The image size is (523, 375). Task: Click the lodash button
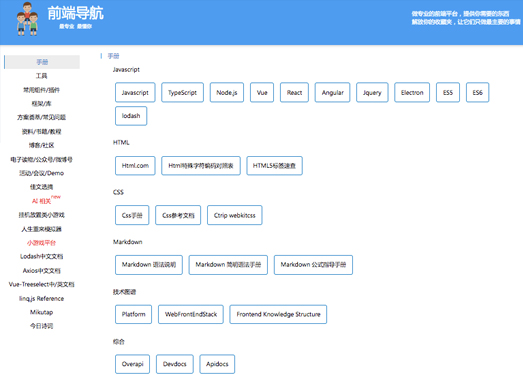coord(131,116)
